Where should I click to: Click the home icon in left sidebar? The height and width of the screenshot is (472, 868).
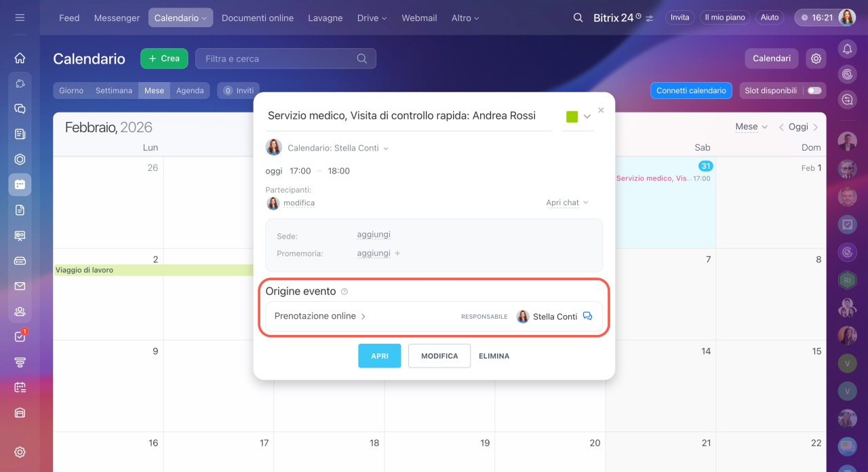(20, 58)
